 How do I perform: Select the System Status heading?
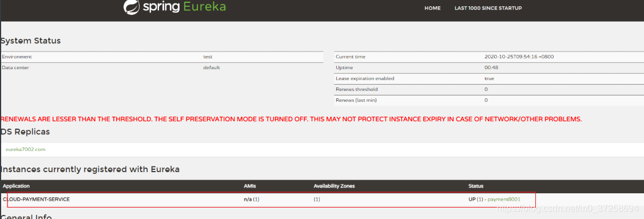point(30,41)
